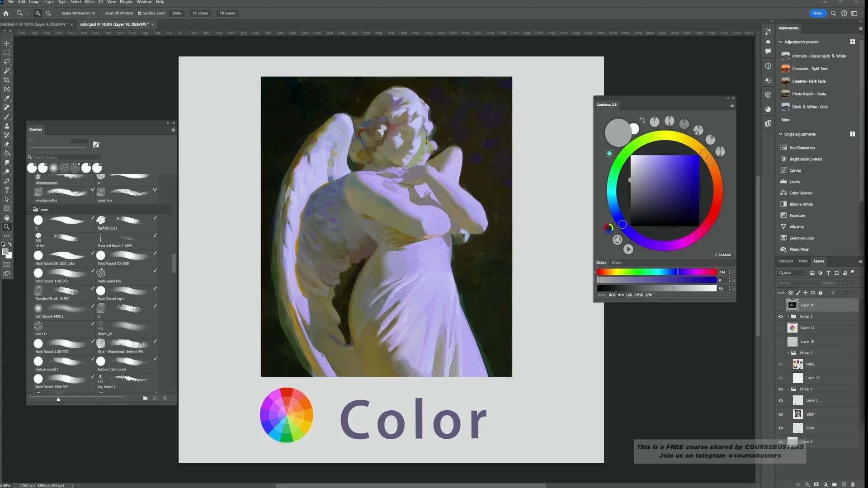Viewport: 868px width, 488px height.
Task: Select the Magic Wand tool
Action: pyautogui.click(x=7, y=71)
